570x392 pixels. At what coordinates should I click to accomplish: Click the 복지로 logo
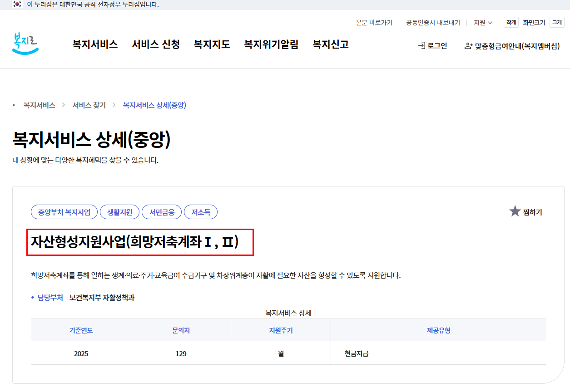[x=25, y=44]
